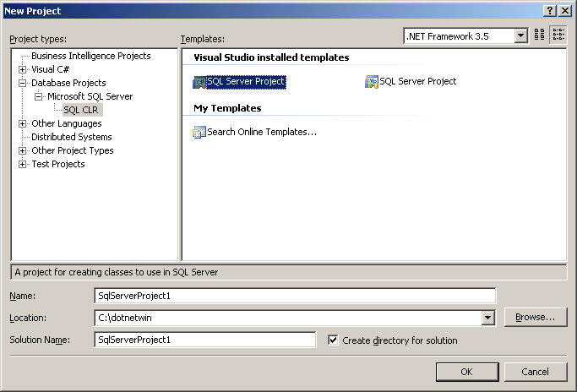Open the .NET Framework version dropdown
Image resolution: width=577 pixels, height=392 pixels.
520,36
